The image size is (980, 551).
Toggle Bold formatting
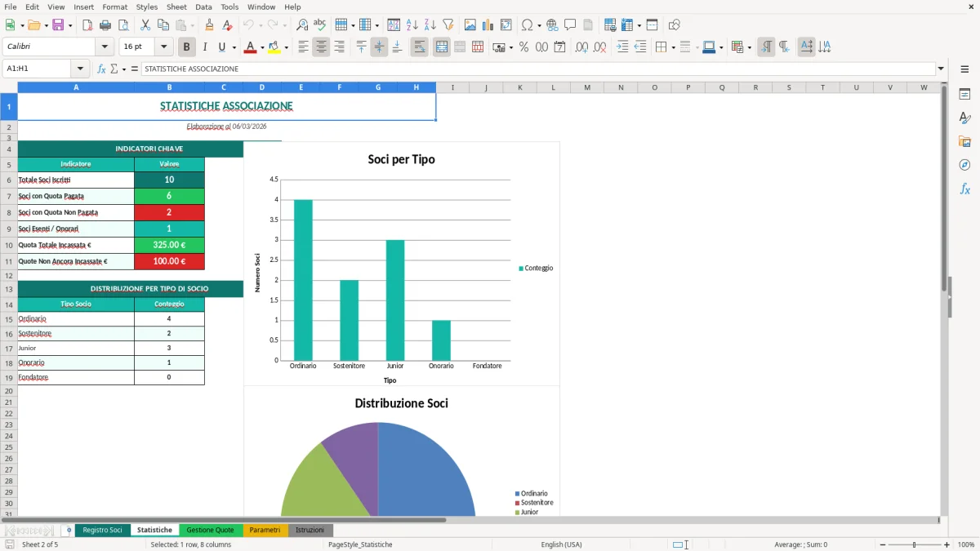[187, 47]
